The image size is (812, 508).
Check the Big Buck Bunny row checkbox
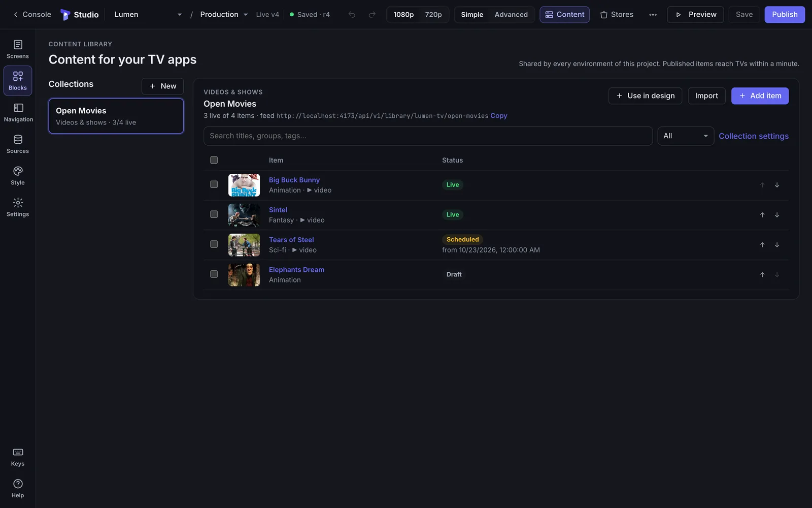(x=214, y=184)
